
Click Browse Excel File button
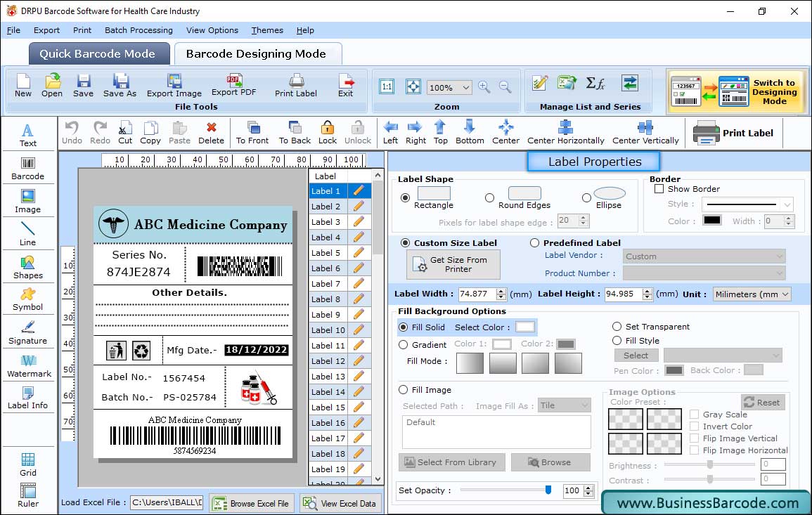click(x=252, y=503)
